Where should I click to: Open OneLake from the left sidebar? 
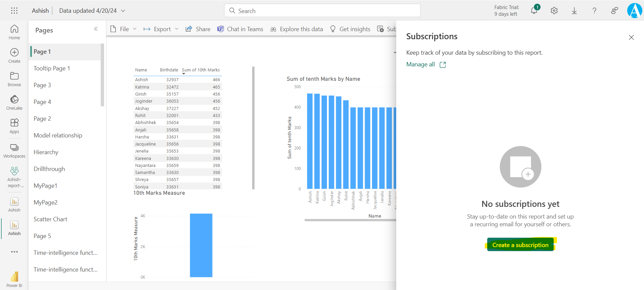(14, 102)
